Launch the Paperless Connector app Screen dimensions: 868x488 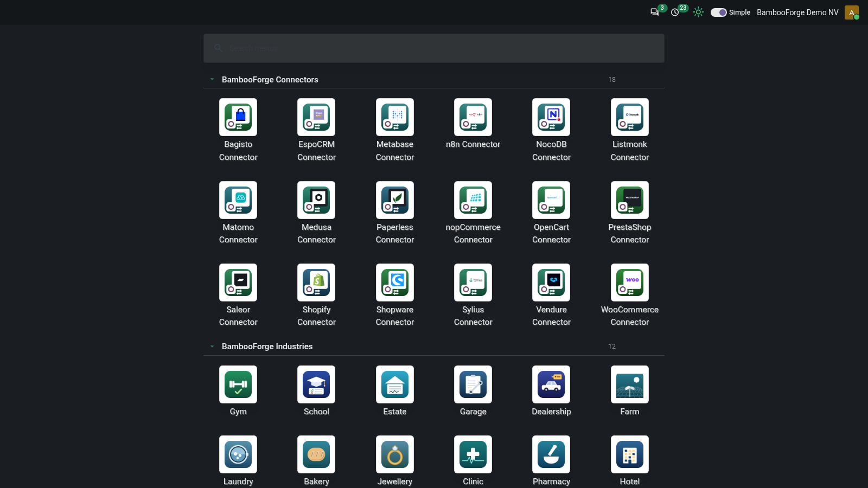point(395,200)
